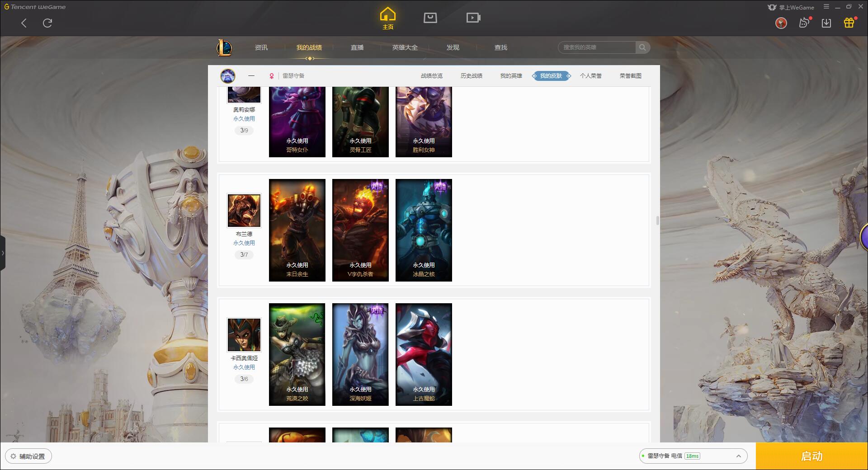This screenshot has height=470, width=868.
Task: Click the user avatar in top bar
Action: [x=781, y=23]
